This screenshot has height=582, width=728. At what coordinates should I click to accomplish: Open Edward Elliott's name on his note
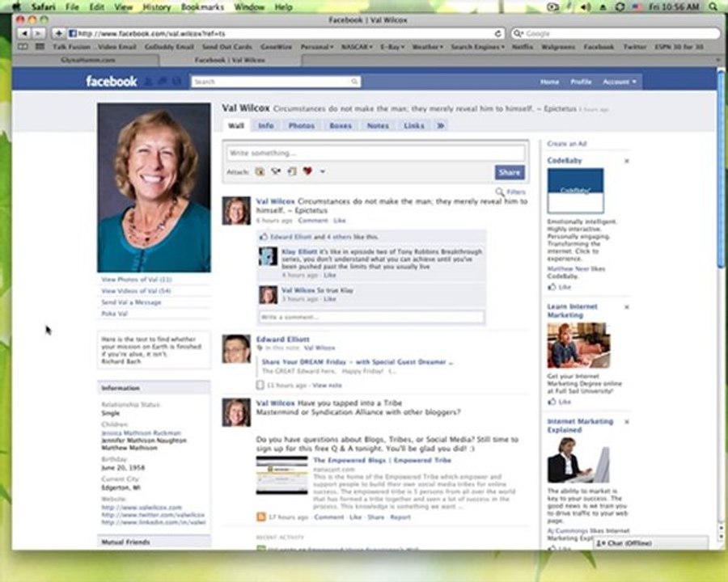(x=283, y=339)
